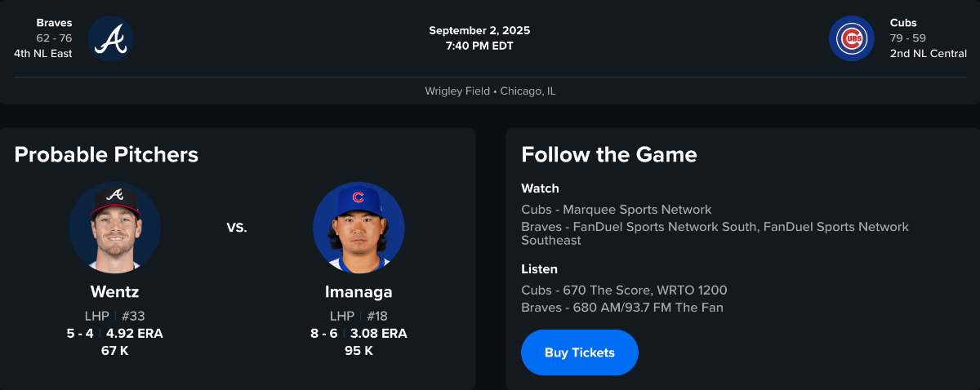Click the Atlanta Braves team logo
980x390 pixels.
[110, 38]
